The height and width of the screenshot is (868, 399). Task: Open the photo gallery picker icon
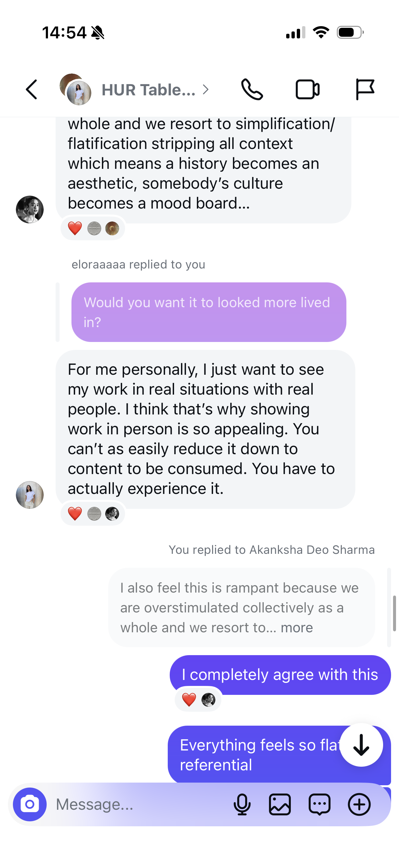coord(280,804)
